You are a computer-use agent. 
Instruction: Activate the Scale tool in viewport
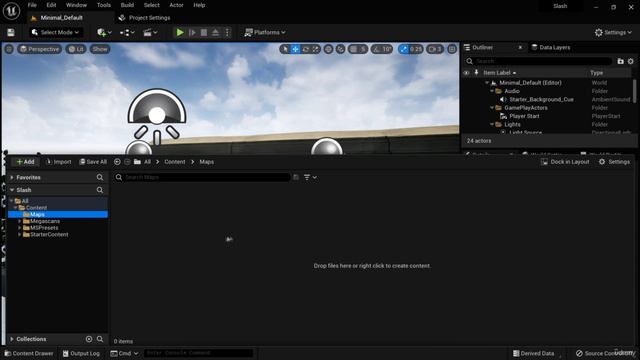point(316,49)
